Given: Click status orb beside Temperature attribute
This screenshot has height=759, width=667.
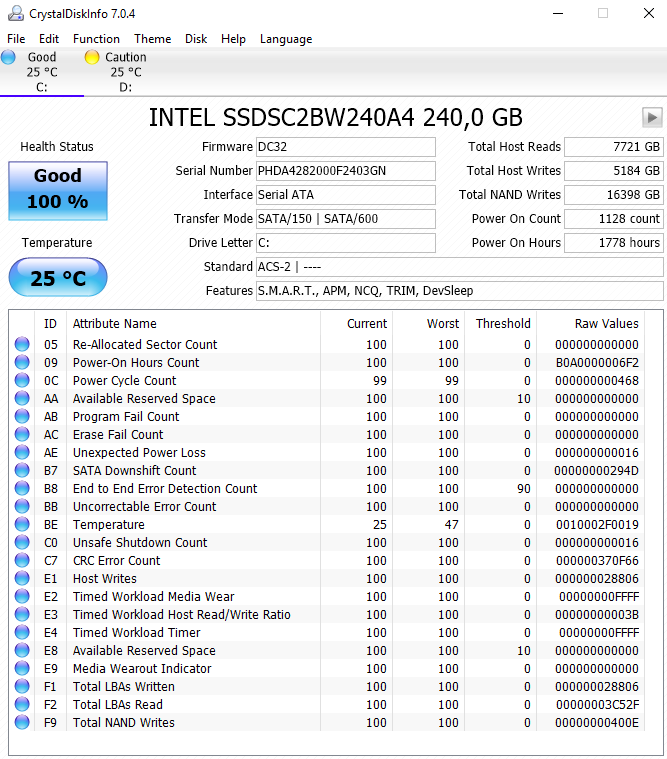Looking at the screenshot, I should (x=22, y=525).
